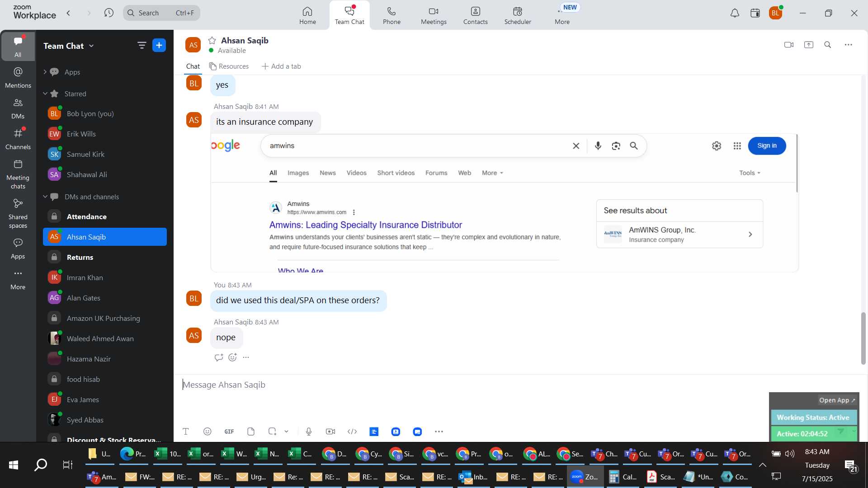This screenshot has width=868, height=488.
Task: Open Apps in left rail
Action: click(18, 249)
